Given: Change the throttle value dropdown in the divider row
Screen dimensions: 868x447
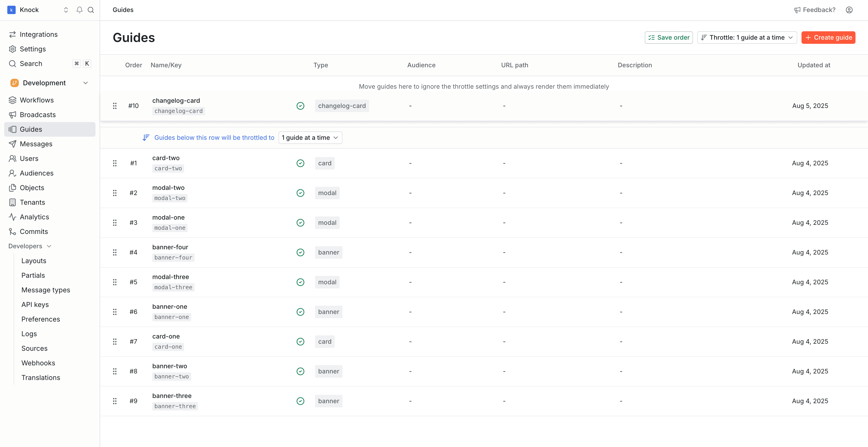Looking at the screenshot, I should pyautogui.click(x=310, y=137).
